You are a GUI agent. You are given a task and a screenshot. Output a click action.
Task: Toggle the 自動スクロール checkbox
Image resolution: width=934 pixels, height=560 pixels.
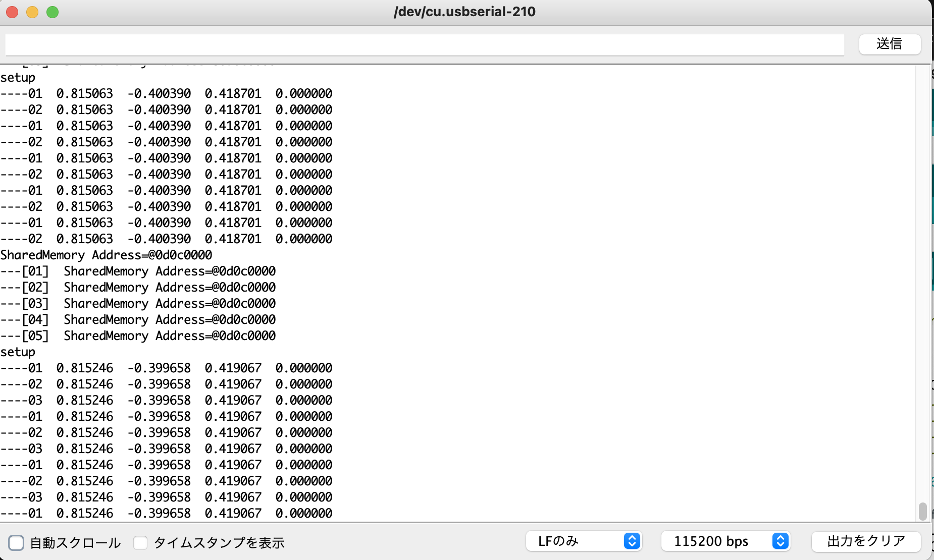point(16,543)
